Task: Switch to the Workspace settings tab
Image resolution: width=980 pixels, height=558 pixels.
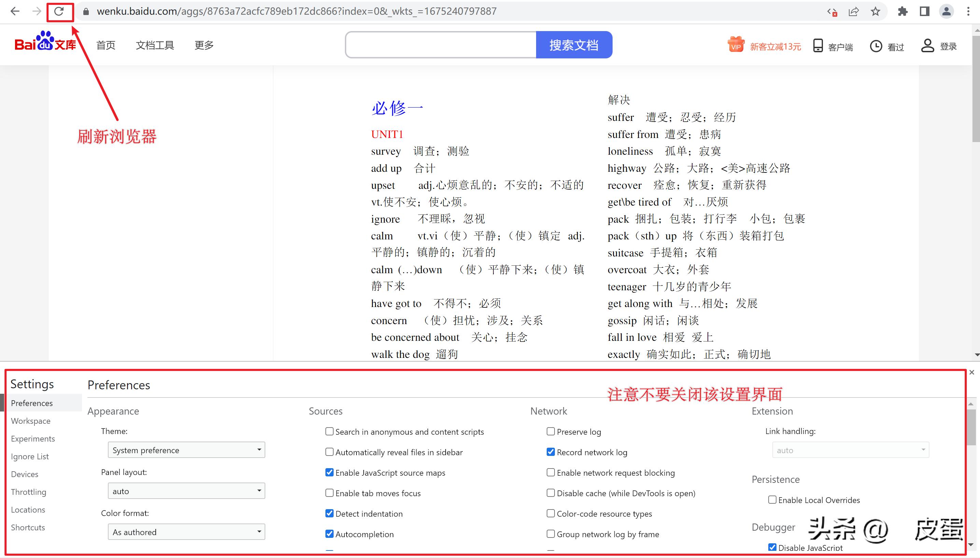Action: [x=31, y=421]
